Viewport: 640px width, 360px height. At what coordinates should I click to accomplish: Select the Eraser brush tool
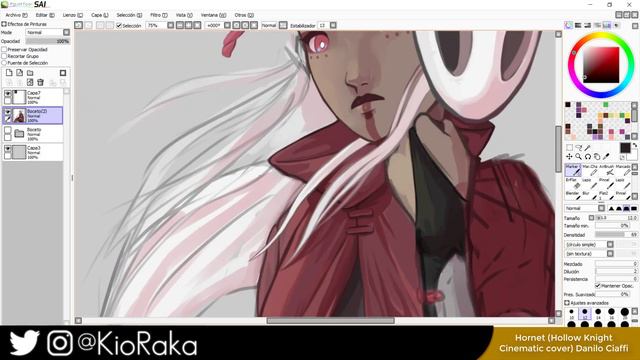[x=572, y=183]
